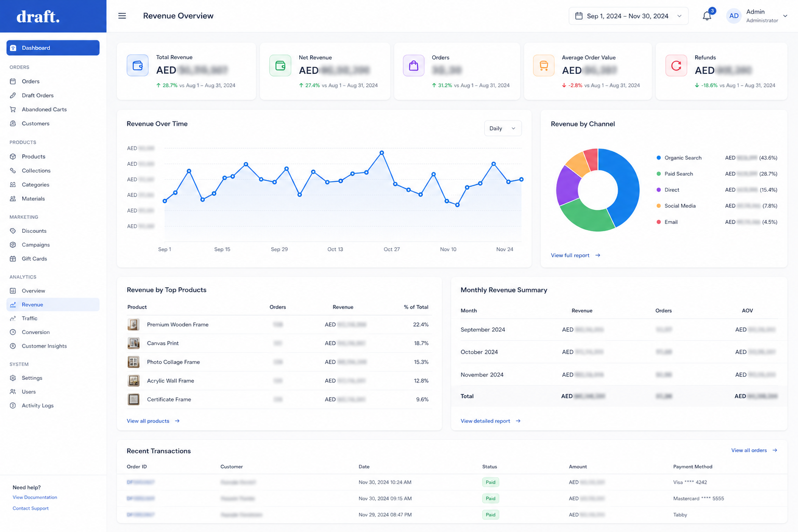The image size is (798, 532).
Task: Click the Gift Cards icon
Action: tap(13, 259)
